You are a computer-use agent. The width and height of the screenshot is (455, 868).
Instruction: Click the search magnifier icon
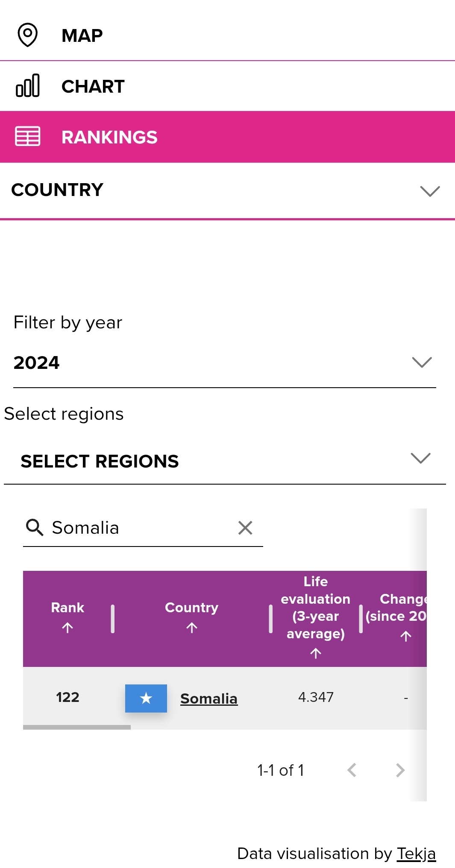tap(35, 527)
